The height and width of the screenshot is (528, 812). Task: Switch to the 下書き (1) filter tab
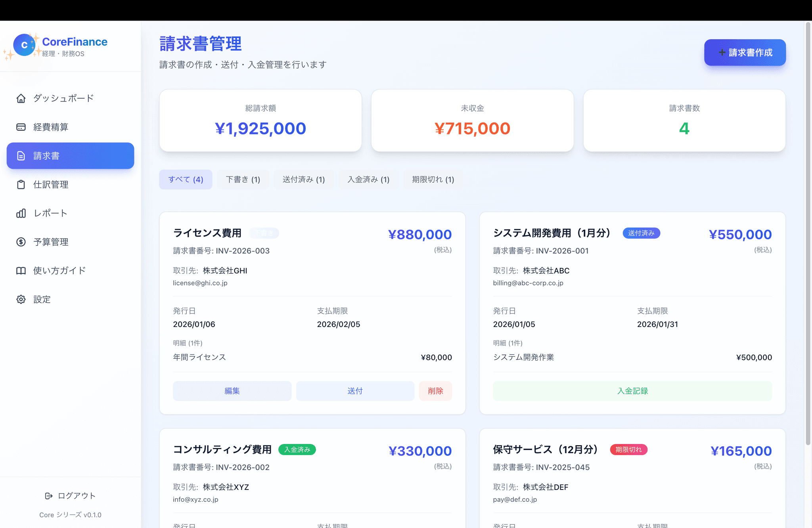[243, 180]
